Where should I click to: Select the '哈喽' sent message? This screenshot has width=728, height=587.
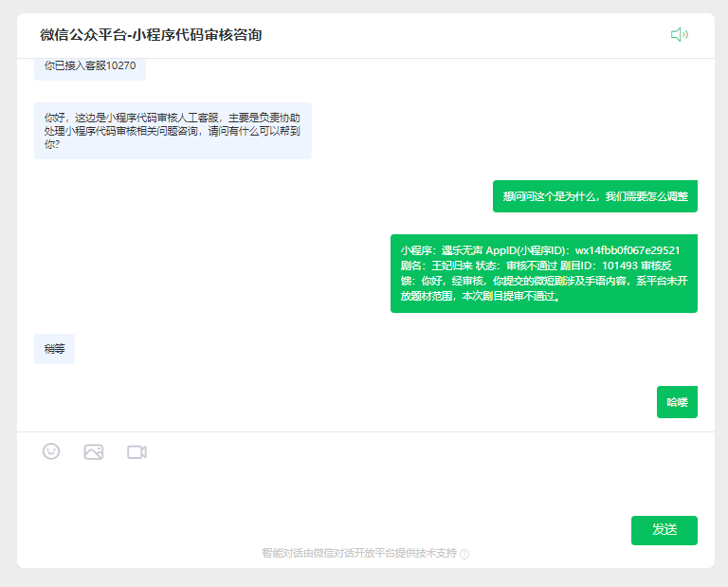[677, 402]
